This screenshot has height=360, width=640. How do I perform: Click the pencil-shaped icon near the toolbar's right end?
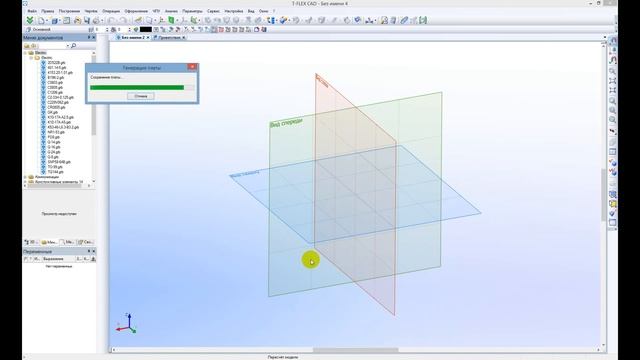[x=404, y=20]
